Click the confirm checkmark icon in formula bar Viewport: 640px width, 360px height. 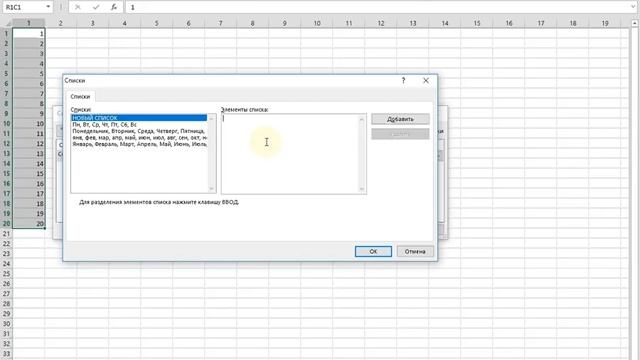click(96, 7)
